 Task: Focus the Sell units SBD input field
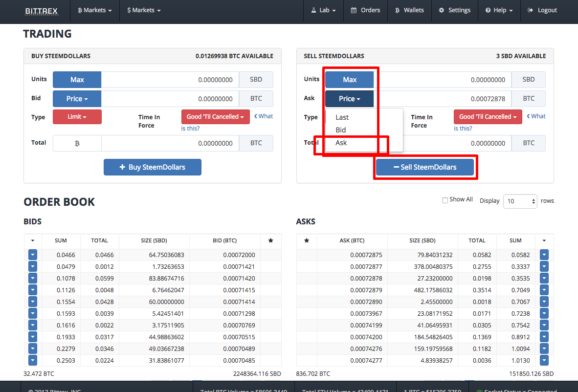coord(443,80)
